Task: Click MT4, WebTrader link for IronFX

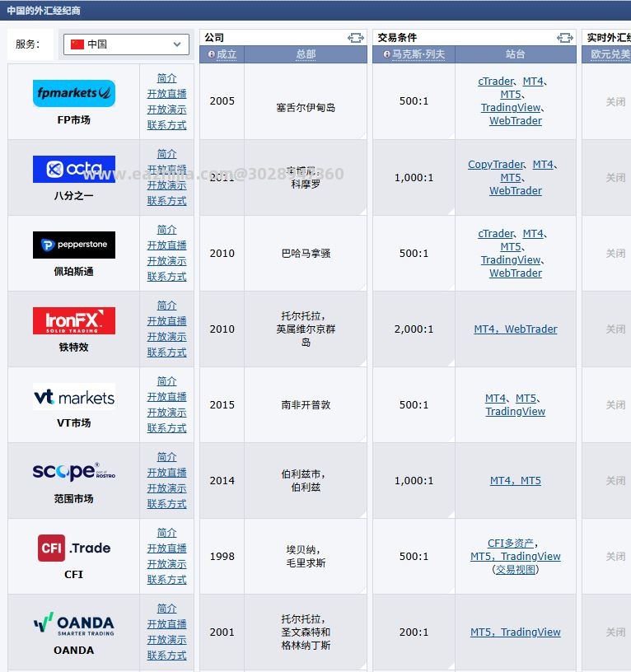Action: [515, 329]
